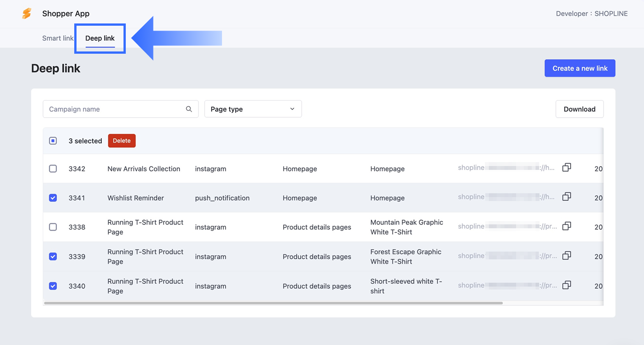Viewport: 644px width, 345px height.
Task: Toggle the select-all checkbox in header
Action: point(53,141)
